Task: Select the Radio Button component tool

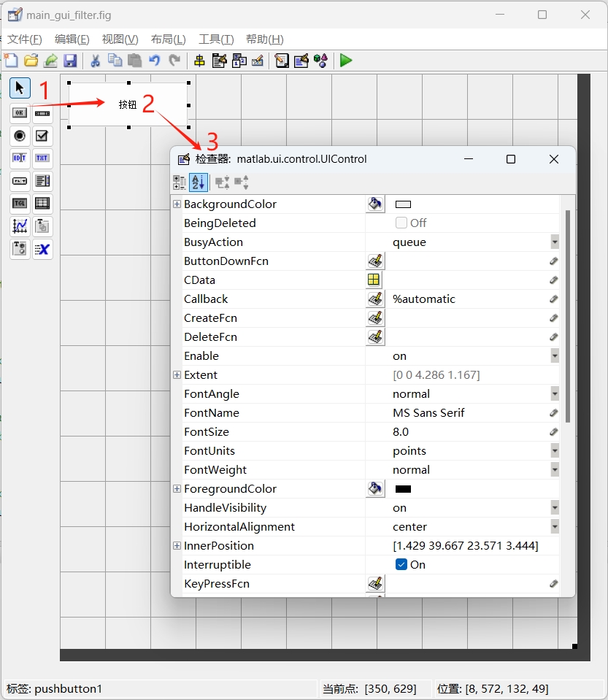Action: (x=20, y=136)
